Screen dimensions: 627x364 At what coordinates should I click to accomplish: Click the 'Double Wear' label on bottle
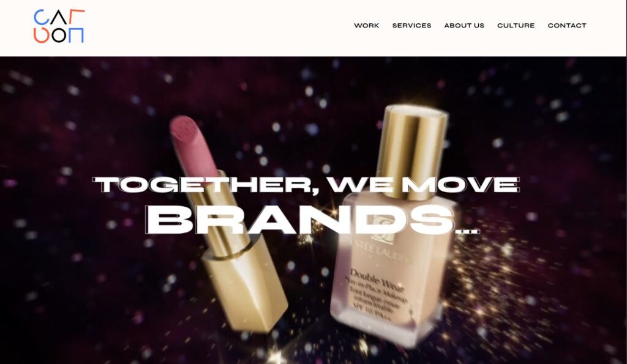point(377,280)
